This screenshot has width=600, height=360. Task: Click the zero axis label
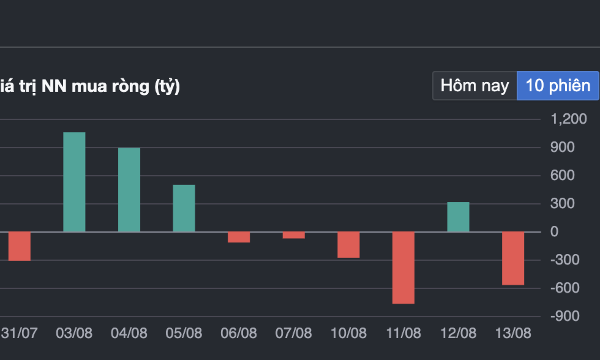pos(554,232)
